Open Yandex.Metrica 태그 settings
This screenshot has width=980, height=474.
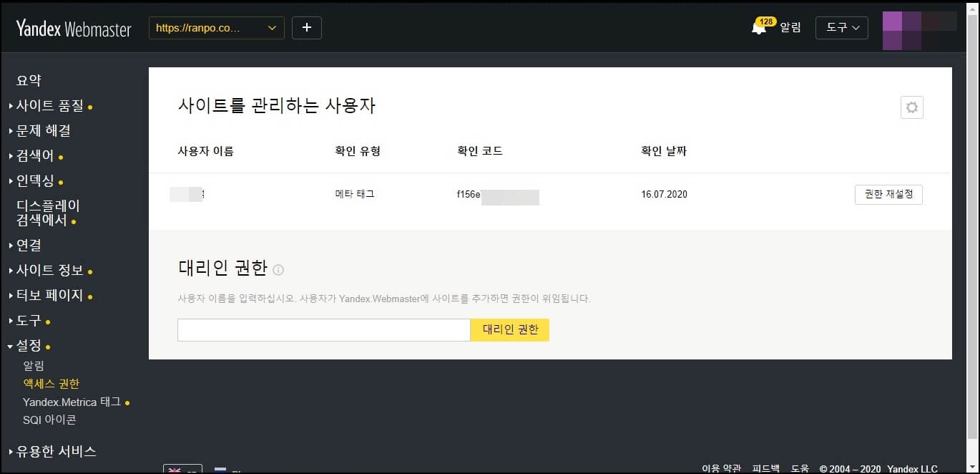(x=72, y=402)
